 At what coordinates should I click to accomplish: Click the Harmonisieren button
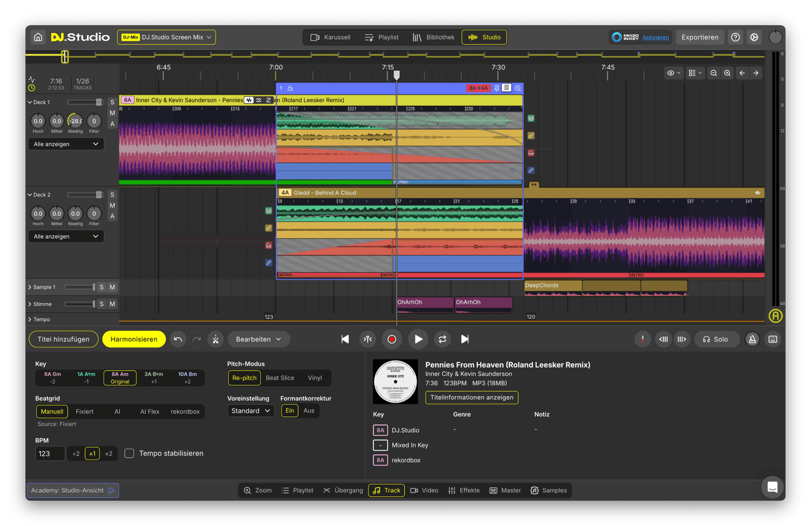(x=134, y=339)
